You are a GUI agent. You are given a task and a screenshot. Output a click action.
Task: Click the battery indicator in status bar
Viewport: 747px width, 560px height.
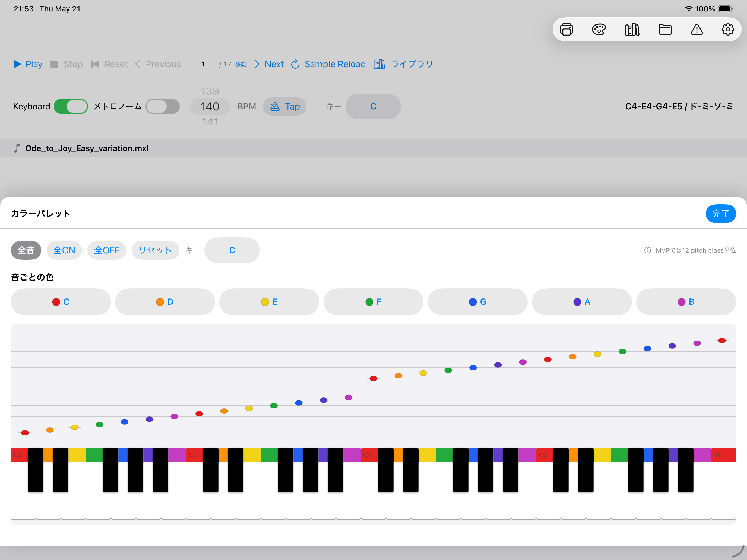[x=725, y=9]
